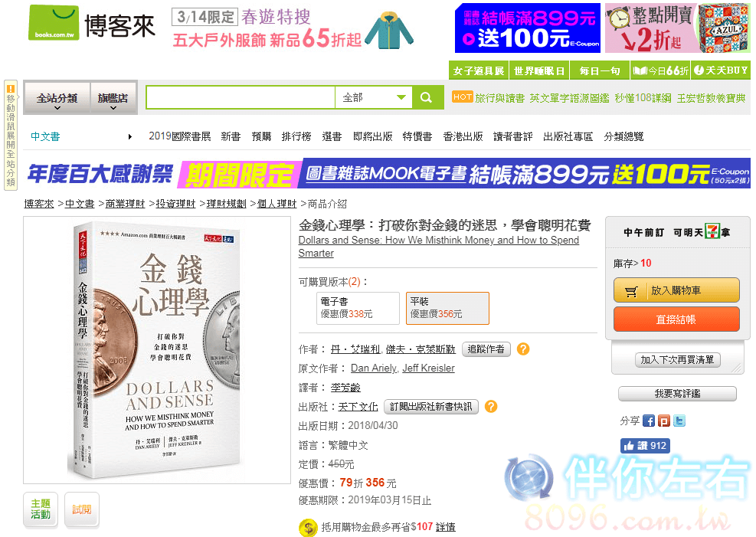Share the book via Facebook icon
Image resolution: width=756 pixels, height=537 pixels.
pyautogui.click(x=649, y=421)
